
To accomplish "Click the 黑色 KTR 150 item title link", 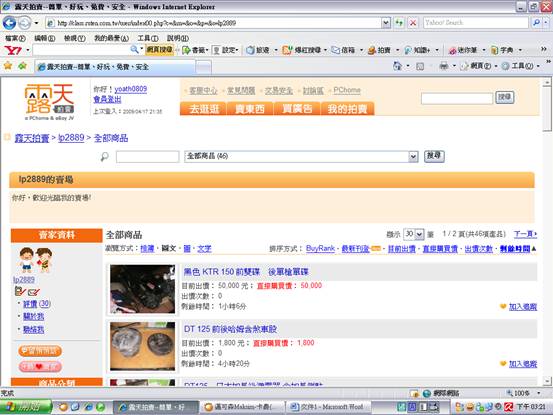I will (246, 272).
